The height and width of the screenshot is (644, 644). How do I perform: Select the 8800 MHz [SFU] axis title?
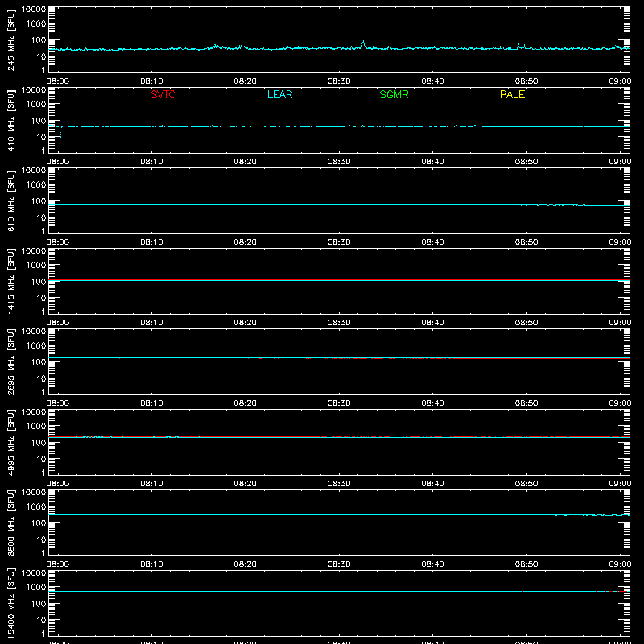(x=10, y=523)
